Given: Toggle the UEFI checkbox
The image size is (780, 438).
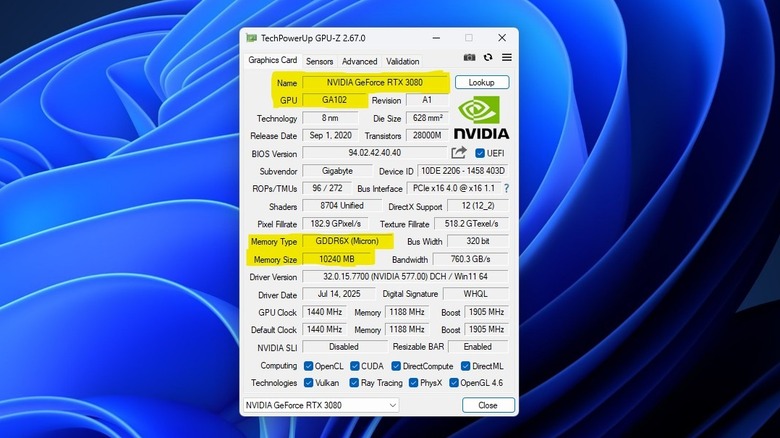Looking at the screenshot, I should [480, 153].
